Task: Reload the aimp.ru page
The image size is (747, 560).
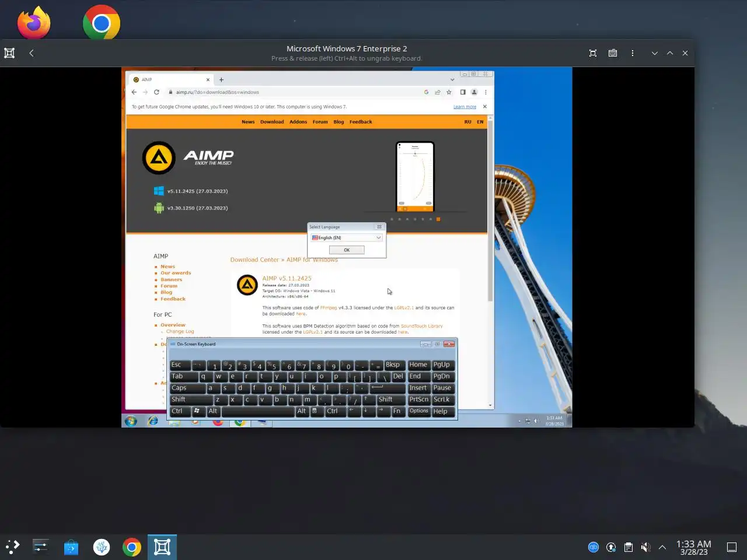Action: point(156,92)
